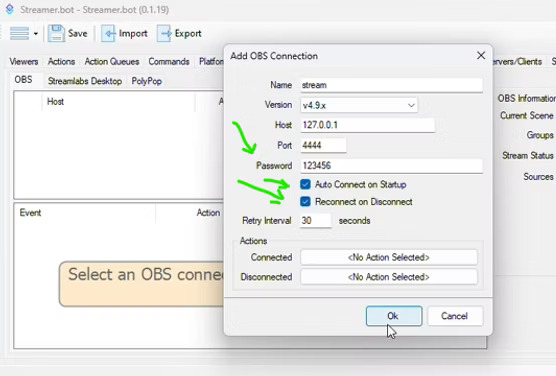Select the Commands tab

[169, 61]
